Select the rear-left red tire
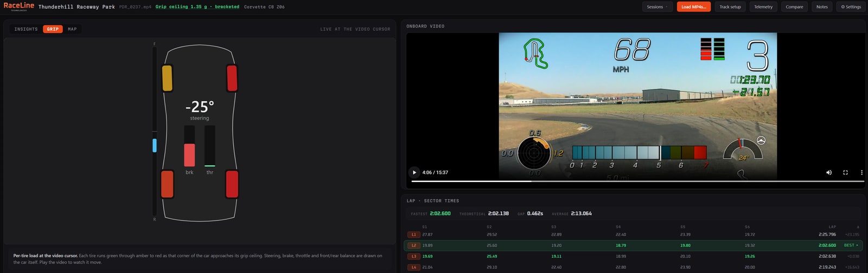This screenshot has height=273, width=868. [167, 184]
